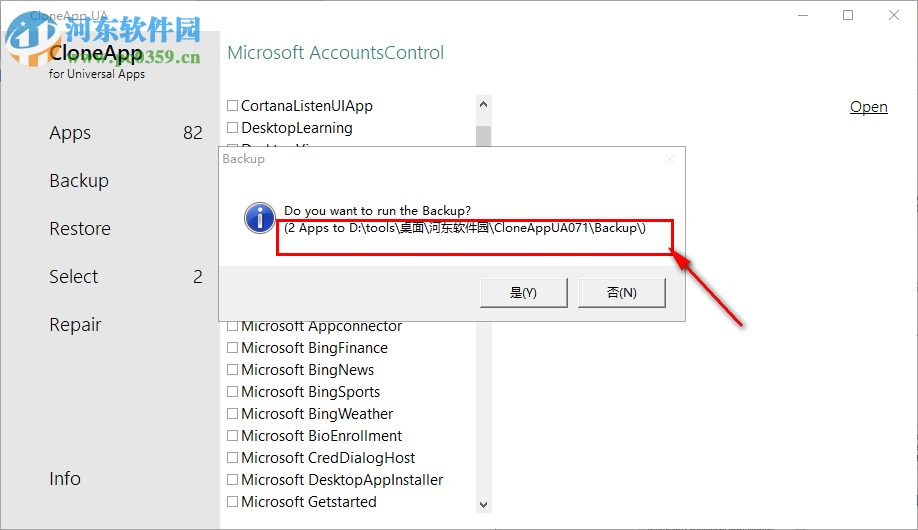
Task: Minimize the CloneApp window
Action: (803, 15)
